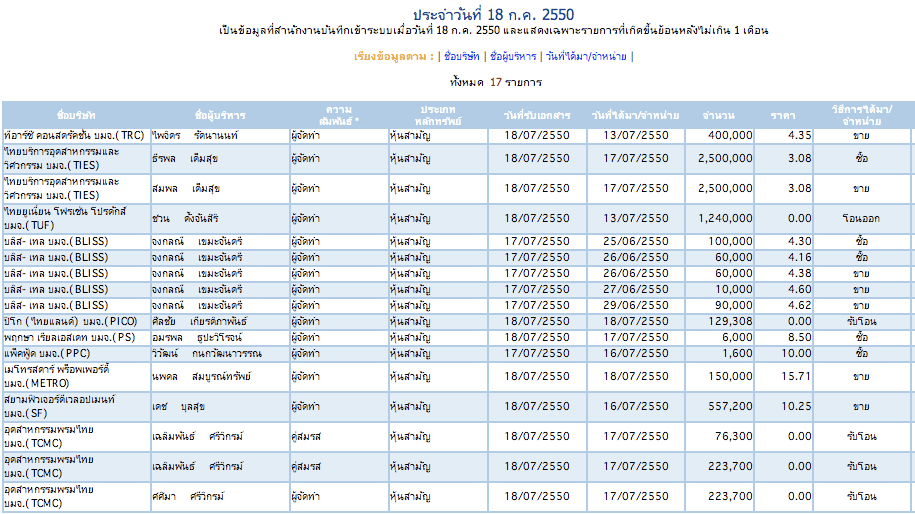Click the quantity 400,000 in the TRC row
Screen dimensions: 915x514
(730, 135)
